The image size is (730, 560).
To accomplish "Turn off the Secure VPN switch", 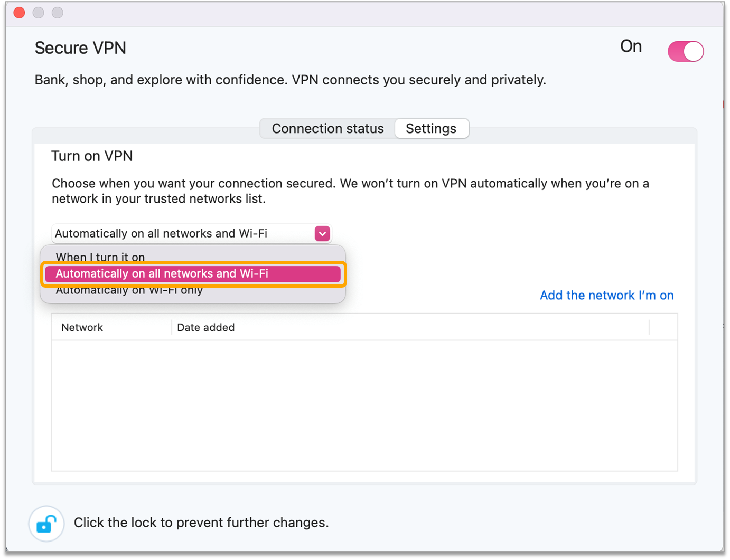I will point(686,52).
